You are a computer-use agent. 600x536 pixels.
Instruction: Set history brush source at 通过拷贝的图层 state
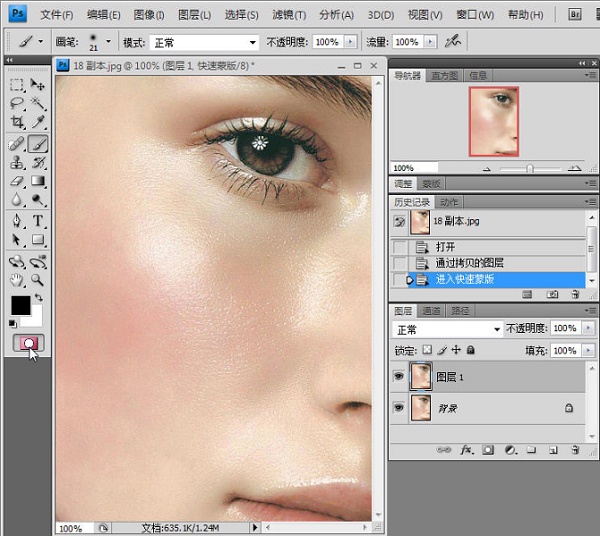[399, 263]
